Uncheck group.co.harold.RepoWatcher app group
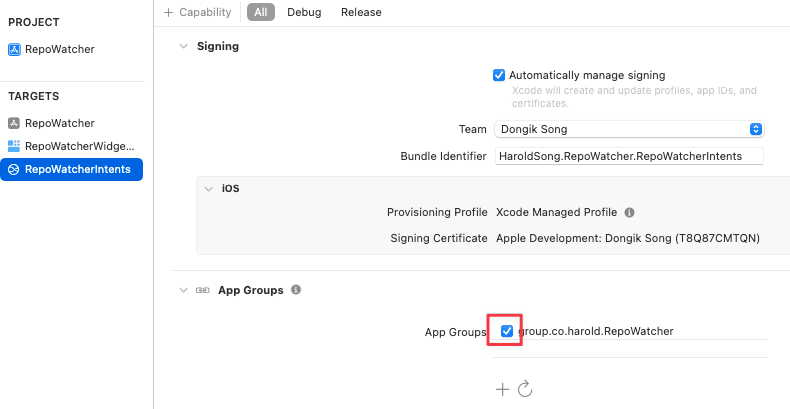 (x=507, y=331)
